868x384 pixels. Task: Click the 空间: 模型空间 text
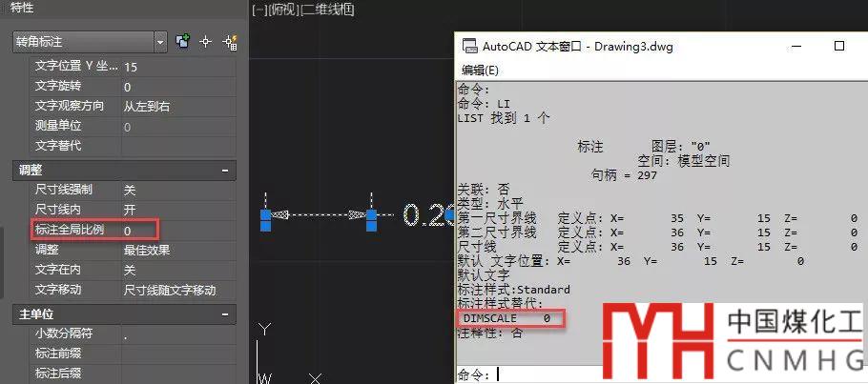point(684,161)
